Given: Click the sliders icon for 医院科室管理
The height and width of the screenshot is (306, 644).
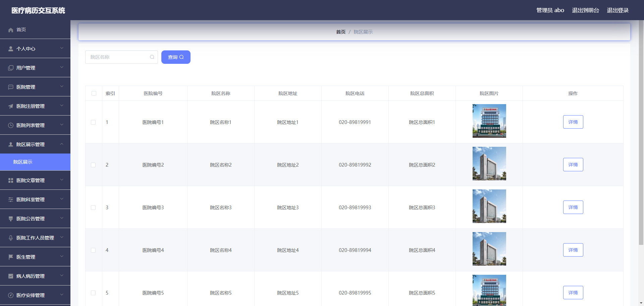Looking at the screenshot, I should (x=11, y=200).
